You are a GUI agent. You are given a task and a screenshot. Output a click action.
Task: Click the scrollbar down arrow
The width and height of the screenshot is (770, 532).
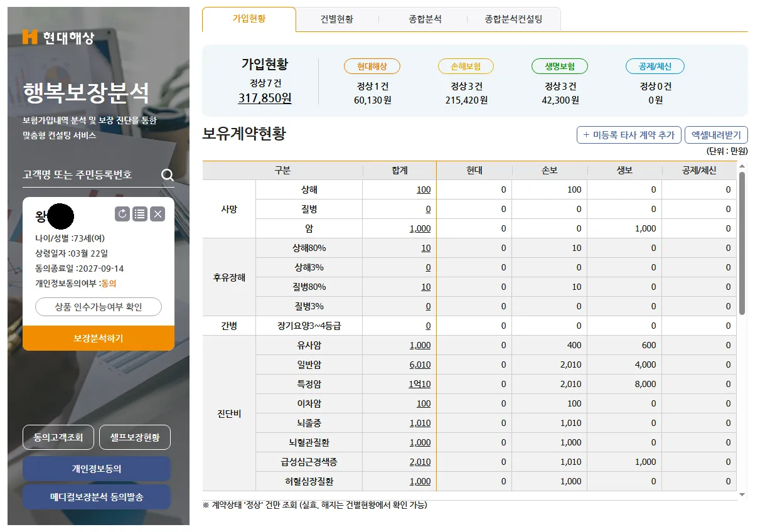tap(742, 495)
